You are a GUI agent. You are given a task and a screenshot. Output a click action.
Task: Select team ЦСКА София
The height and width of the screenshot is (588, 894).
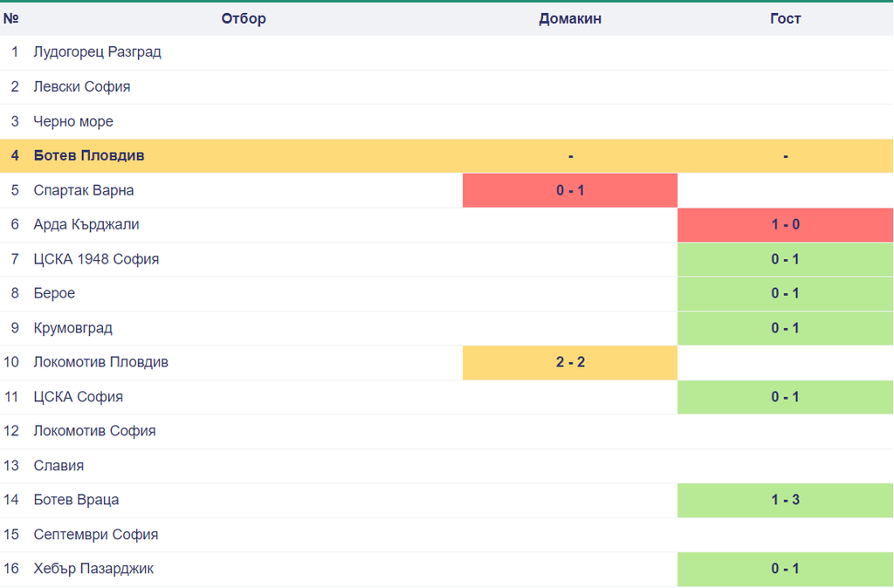point(78,397)
